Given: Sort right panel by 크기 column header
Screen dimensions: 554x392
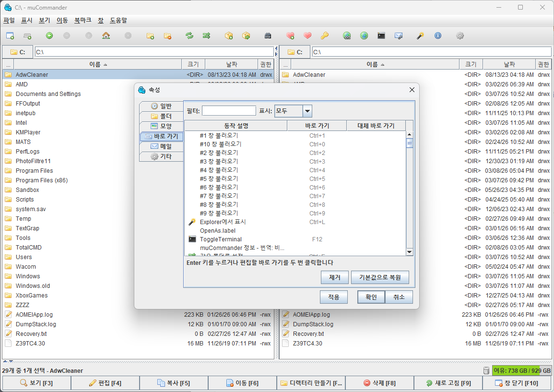Looking at the screenshot, I should click(x=471, y=64).
